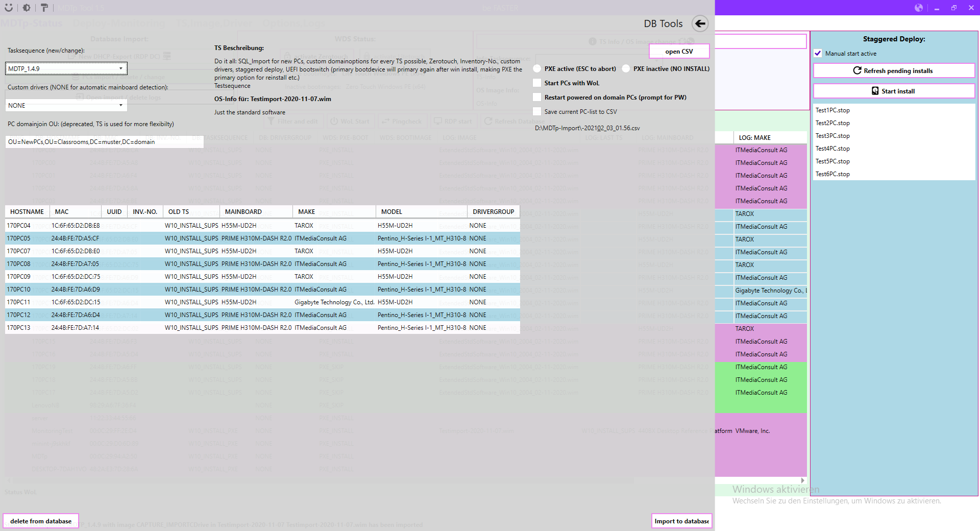Screen dimensions: 980x531
Task: Select PXE active (ESC to abort) option
Action: tap(537, 69)
